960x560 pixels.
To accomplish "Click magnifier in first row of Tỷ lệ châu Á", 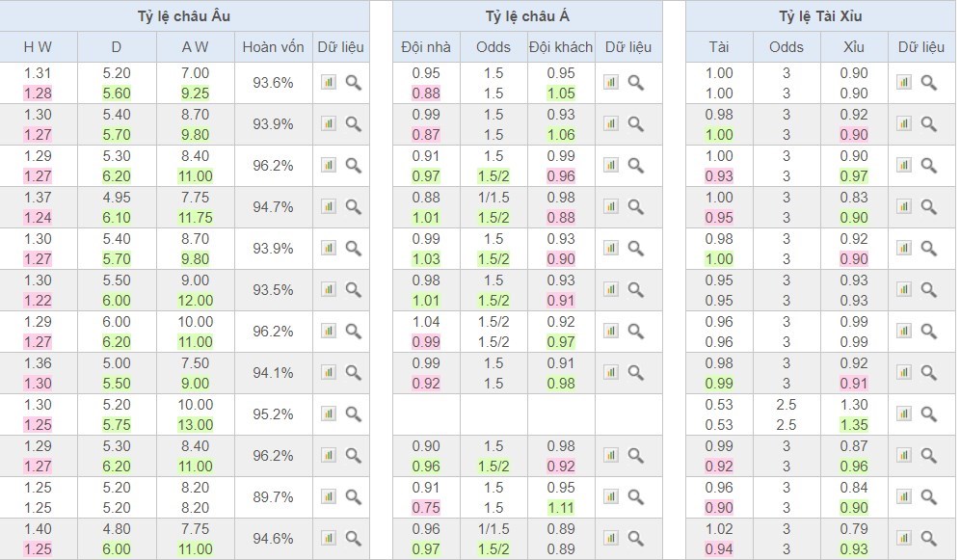I will pos(636,83).
